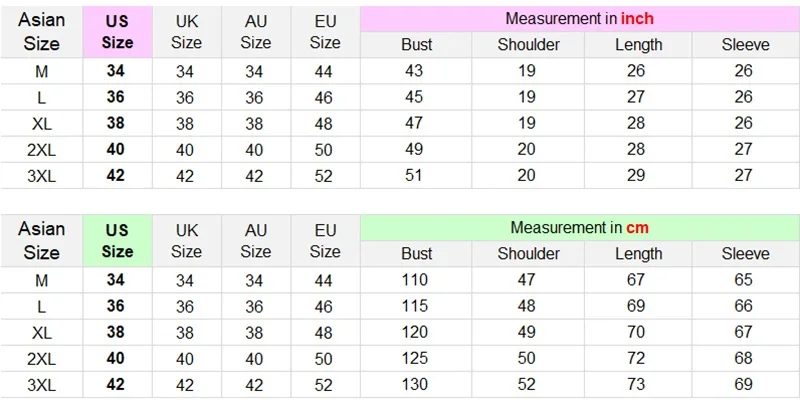Click Asian Size header in top table
800x407 pixels.
[41, 32]
